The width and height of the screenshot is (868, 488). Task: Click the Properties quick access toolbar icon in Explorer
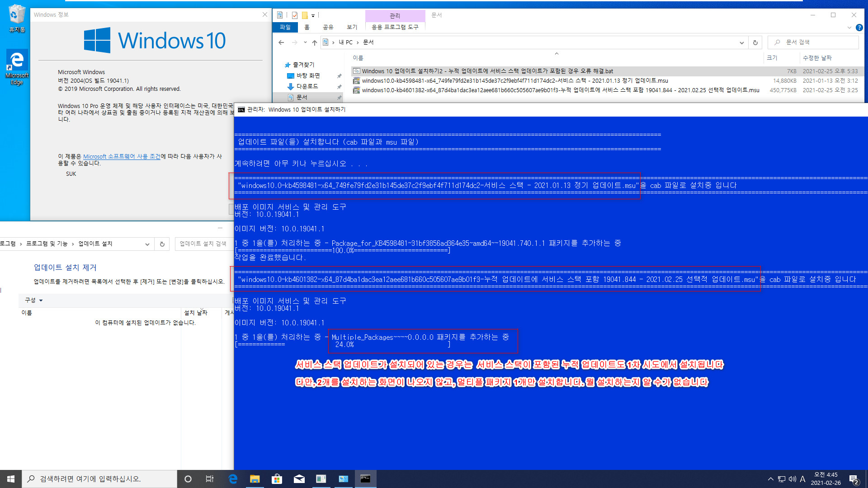(x=295, y=15)
